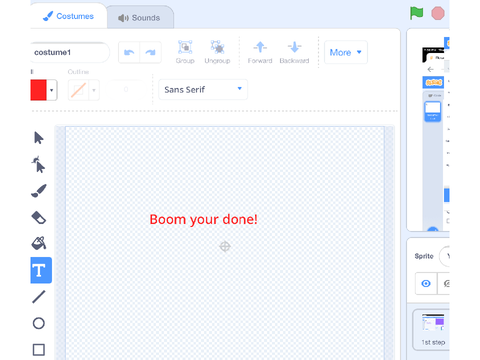Hide sprite using crossed-eye button
The height and width of the screenshot is (360, 480).
tap(444, 283)
